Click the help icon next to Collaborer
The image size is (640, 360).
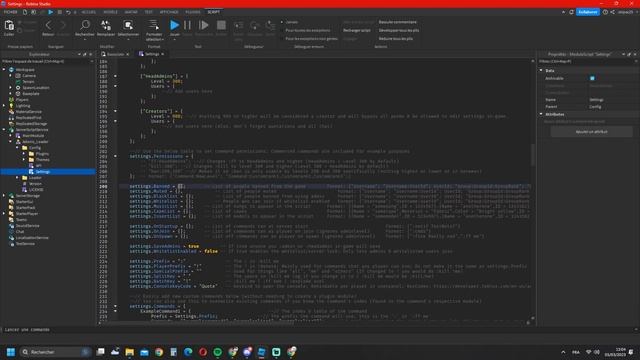point(605,12)
